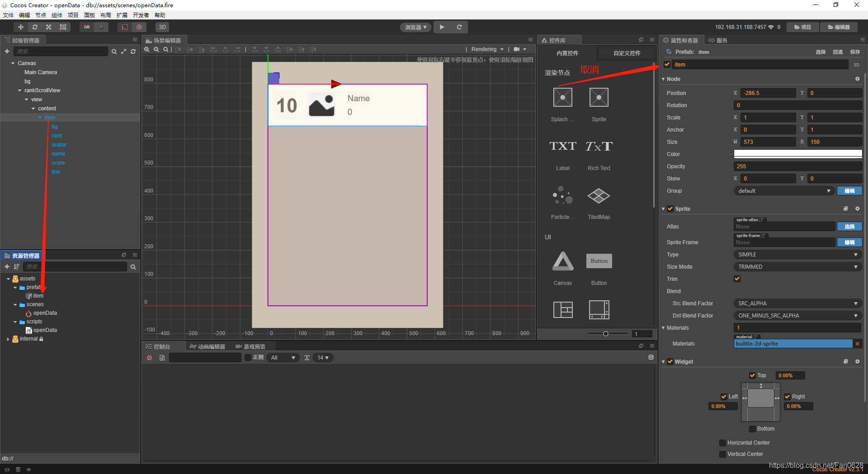The height and width of the screenshot is (474, 868).
Task: Expand all hierarchy nodes icon
Action: pos(123,52)
